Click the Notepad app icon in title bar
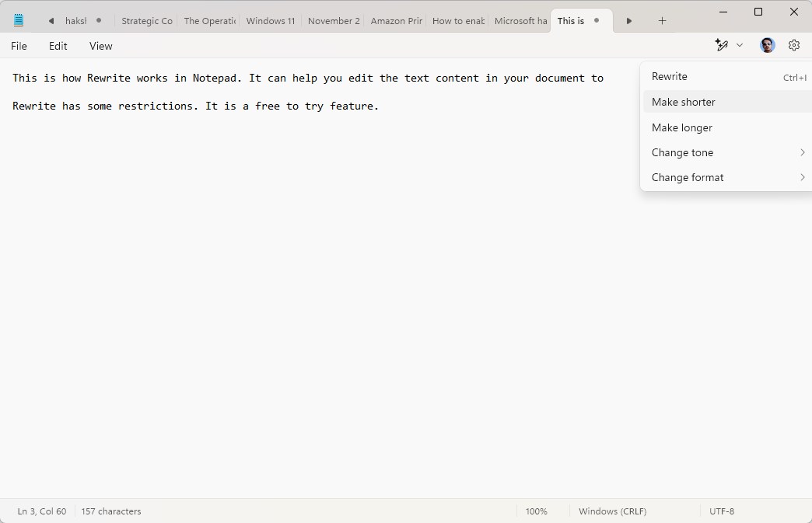 pos(19,20)
